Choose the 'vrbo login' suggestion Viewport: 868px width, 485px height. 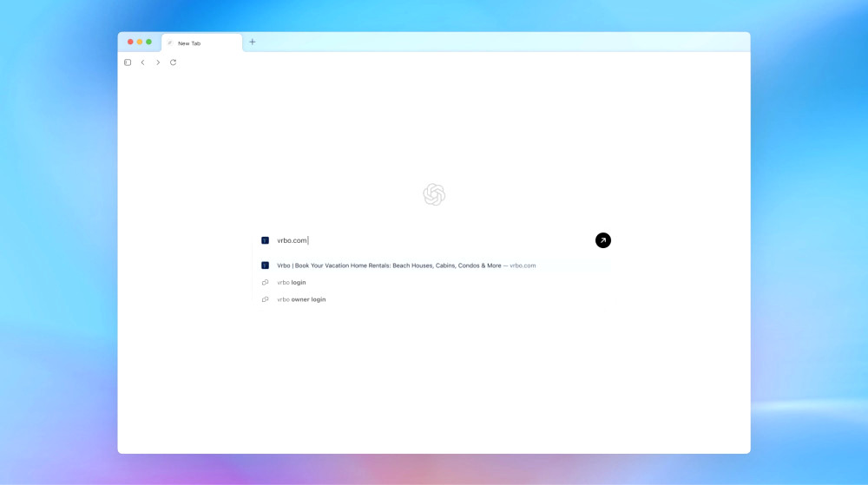tap(292, 282)
